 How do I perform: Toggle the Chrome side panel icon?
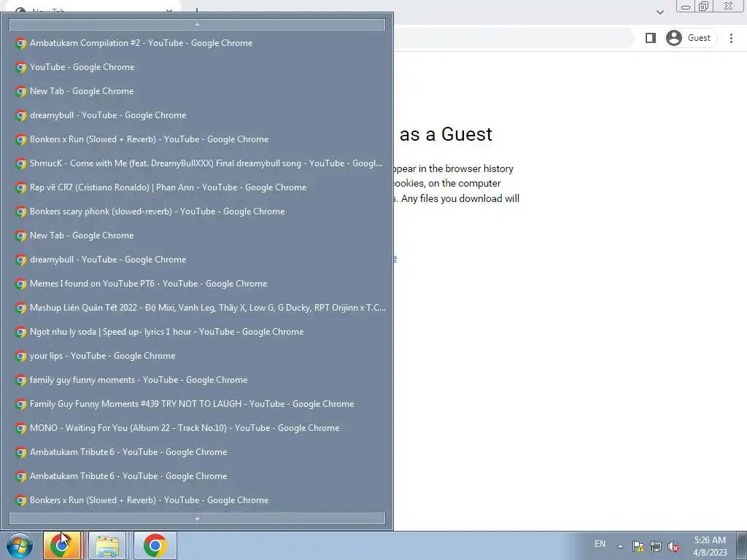pos(650,38)
